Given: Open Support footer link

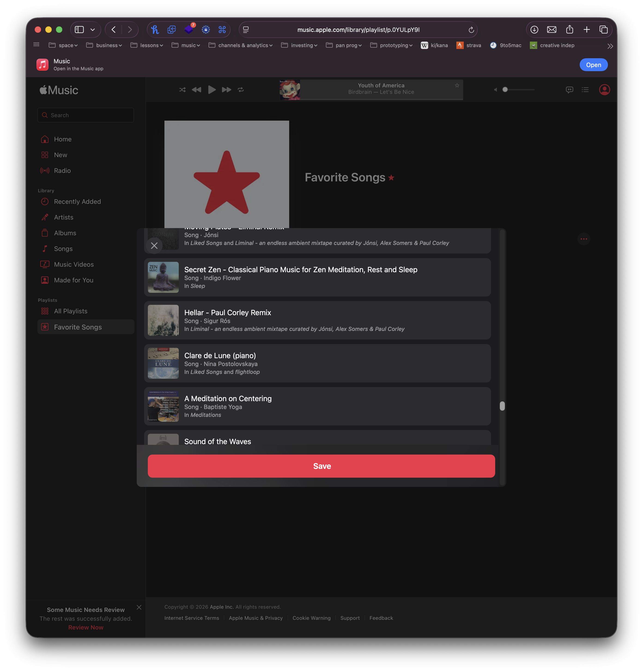Looking at the screenshot, I should pyautogui.click(x=350, y=618).
